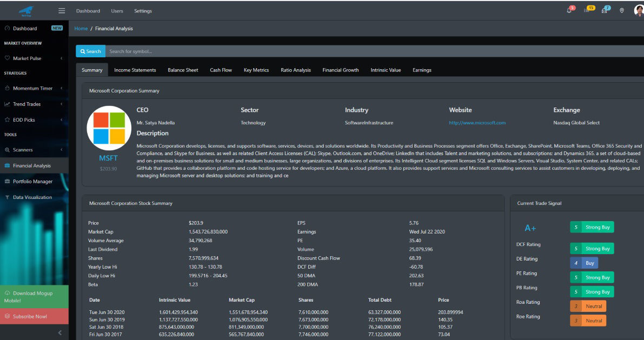Screen dimensions: 644x340
Task: Switch to the Intrinsic Value tab
Action: pos(386,70)
